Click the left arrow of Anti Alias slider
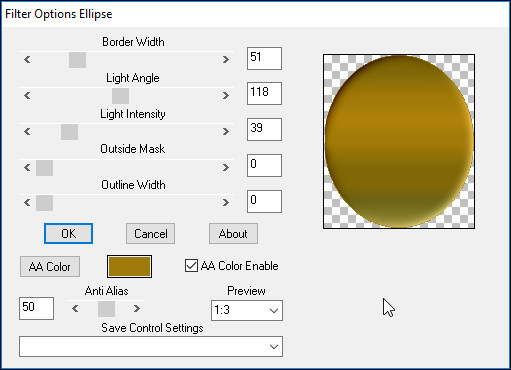 click(75, 309)
